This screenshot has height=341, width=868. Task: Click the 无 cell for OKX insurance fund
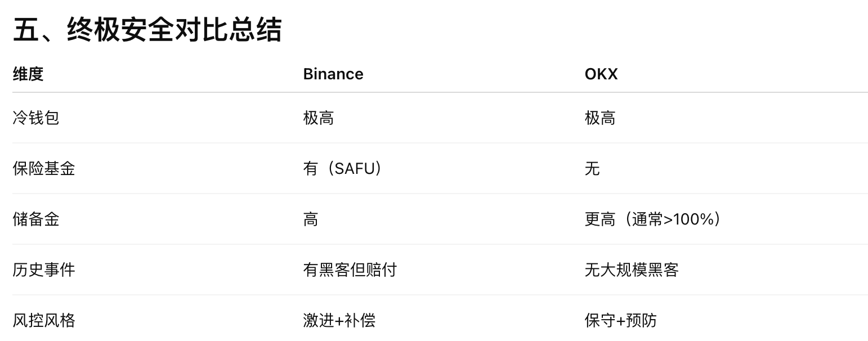click(592, 168)
